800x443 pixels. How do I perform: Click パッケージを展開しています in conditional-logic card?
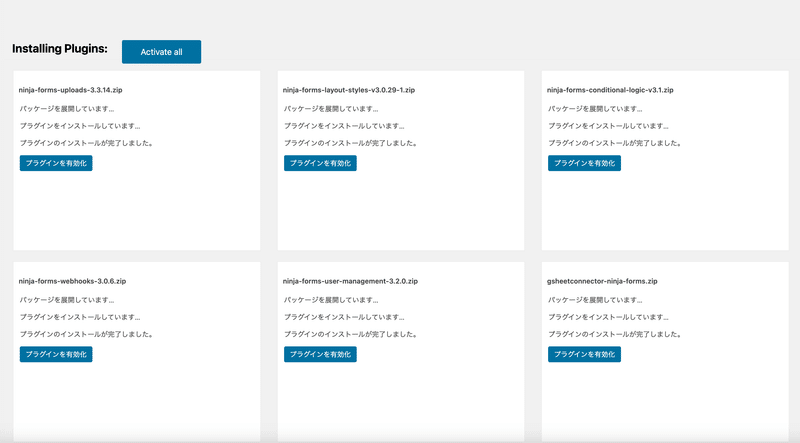pyautogui.click(x=595, y=109)
